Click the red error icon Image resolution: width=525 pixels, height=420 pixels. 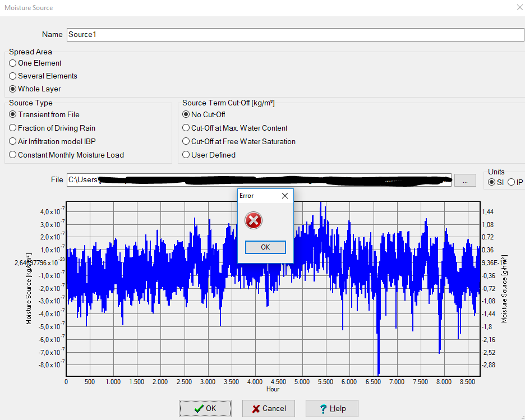[x=254, y=221]
